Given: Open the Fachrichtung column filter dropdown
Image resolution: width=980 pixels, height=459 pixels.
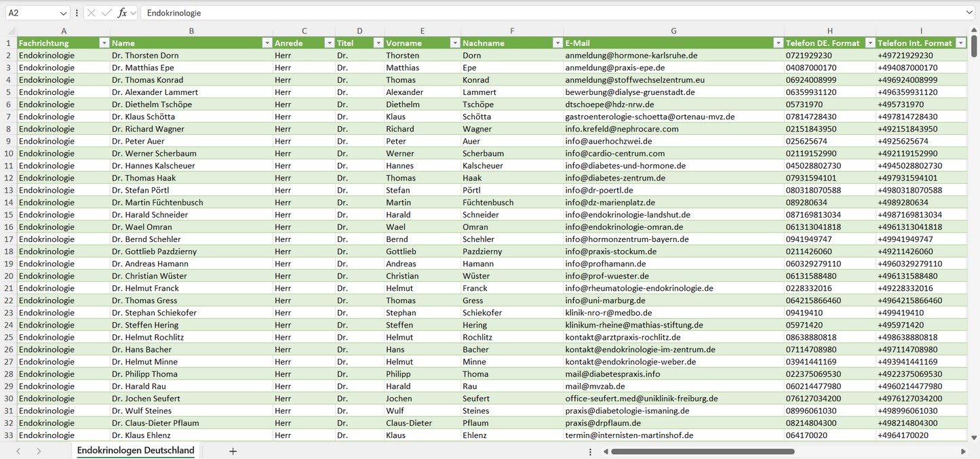Looking at the screenshot, I should (x=104, y=43).
